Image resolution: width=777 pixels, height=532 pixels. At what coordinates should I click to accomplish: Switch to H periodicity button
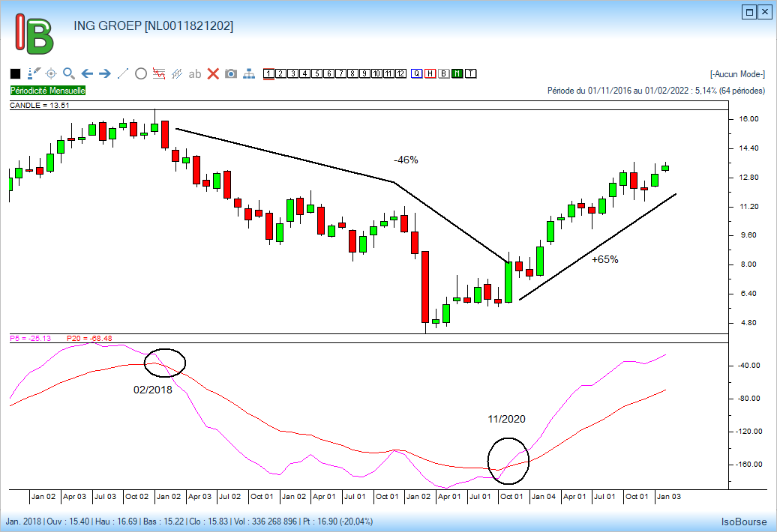click(430, 73)
